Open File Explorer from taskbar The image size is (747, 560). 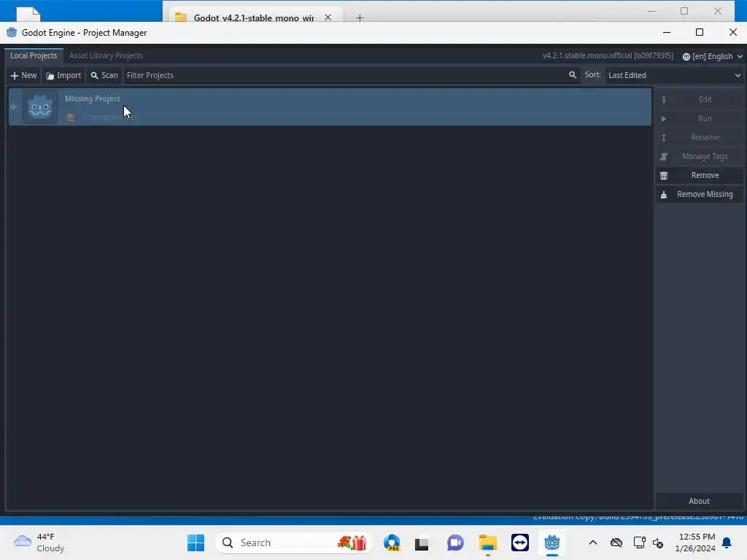487,542
